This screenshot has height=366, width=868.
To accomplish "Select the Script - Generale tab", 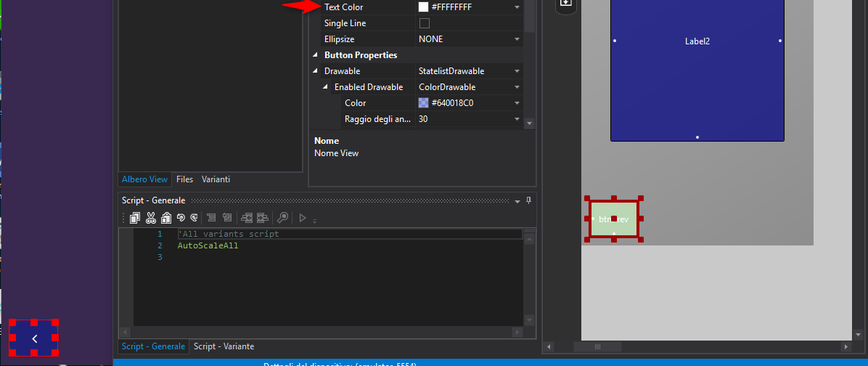I will 153,346.
